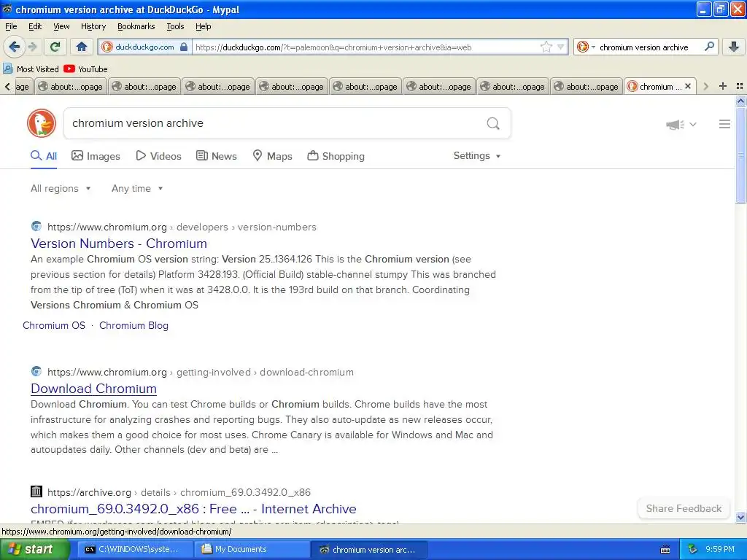
Task: Open the Any time filter
Action: tap(137, 189)
